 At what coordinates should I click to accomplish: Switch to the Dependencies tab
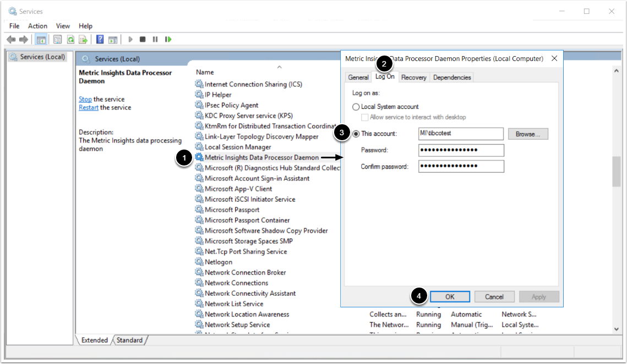coord(451,78)
